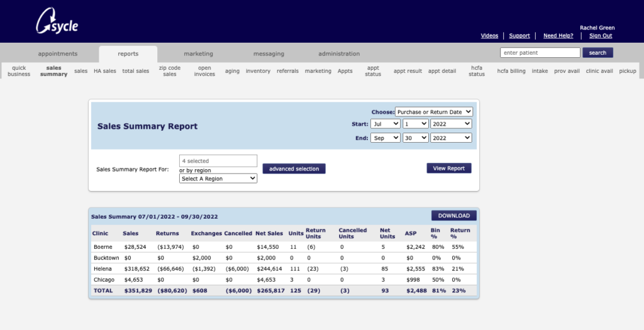This screenshot has width=644, height=330.
Task: Open the aging report
Action: [x=232, y=71]
